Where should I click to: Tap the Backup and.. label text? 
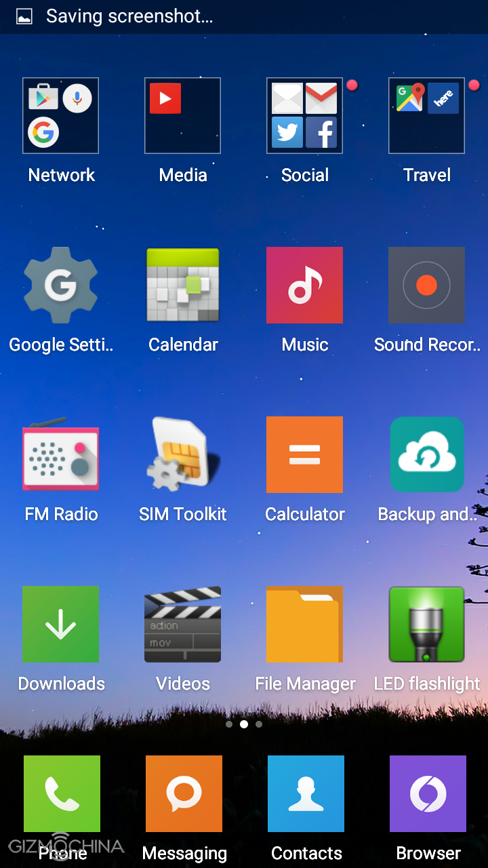pos(428,515)
